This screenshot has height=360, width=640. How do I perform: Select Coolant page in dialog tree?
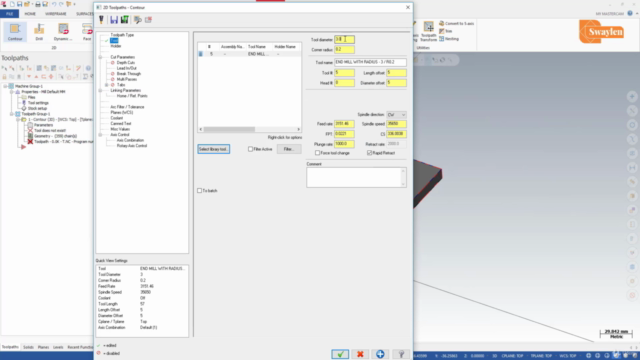coord(117,118)
